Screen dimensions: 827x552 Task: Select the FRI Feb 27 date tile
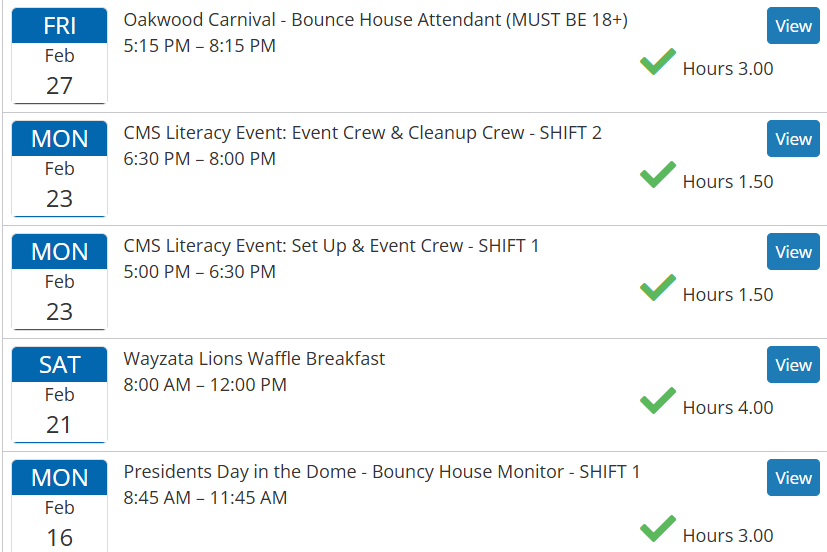(x=59, y=56)
